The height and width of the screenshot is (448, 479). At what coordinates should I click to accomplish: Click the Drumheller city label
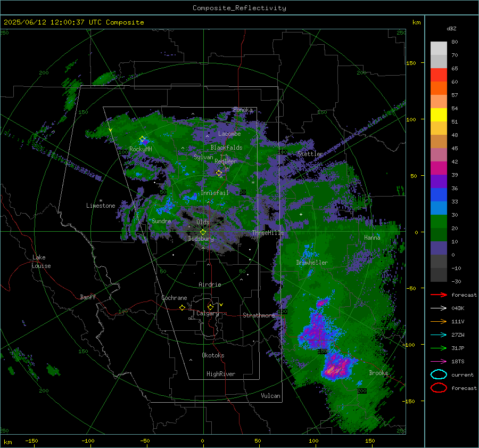click(x=312, y=263)
